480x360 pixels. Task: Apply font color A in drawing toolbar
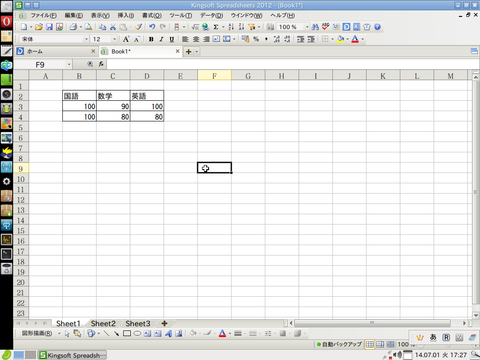click(x=222, y=333)
